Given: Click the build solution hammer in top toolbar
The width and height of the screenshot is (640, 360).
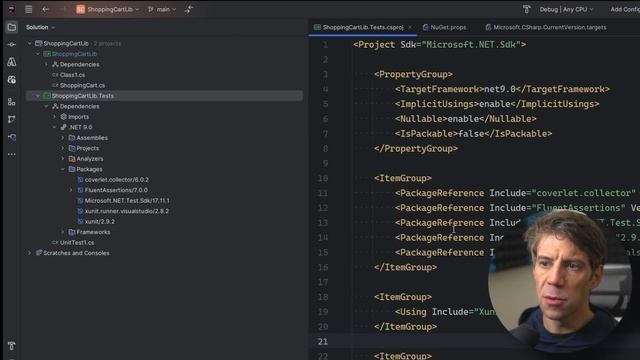Looking at the screenshot, I should tap(527, 9).
